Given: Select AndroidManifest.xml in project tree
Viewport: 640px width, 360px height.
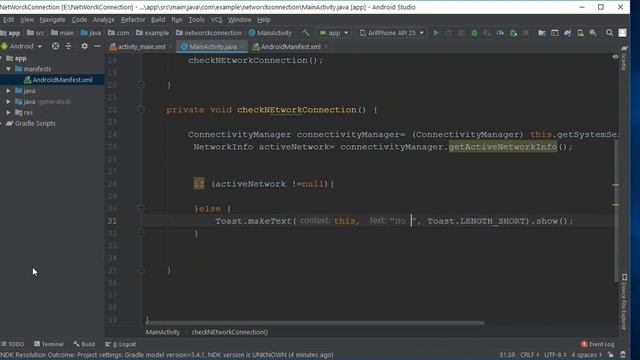Looking at the screenshot, I should pos(62,80).
